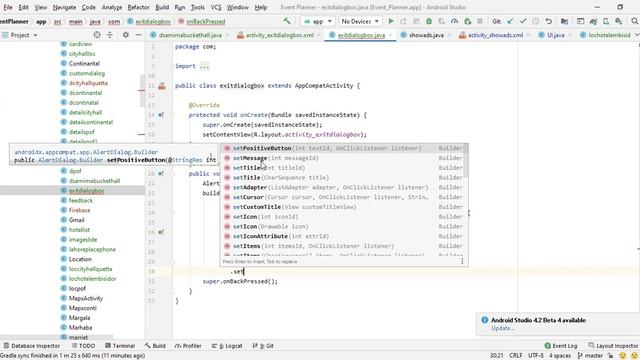The width and height of the screenshot is (640, 360).
Task: Click the Stop execution square icon
Action: 480,21
